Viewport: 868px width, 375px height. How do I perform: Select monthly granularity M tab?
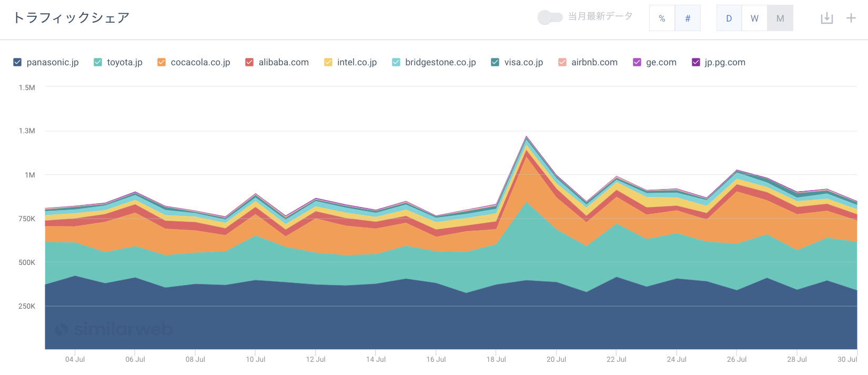pyautogui.click(x=780, y=18)
